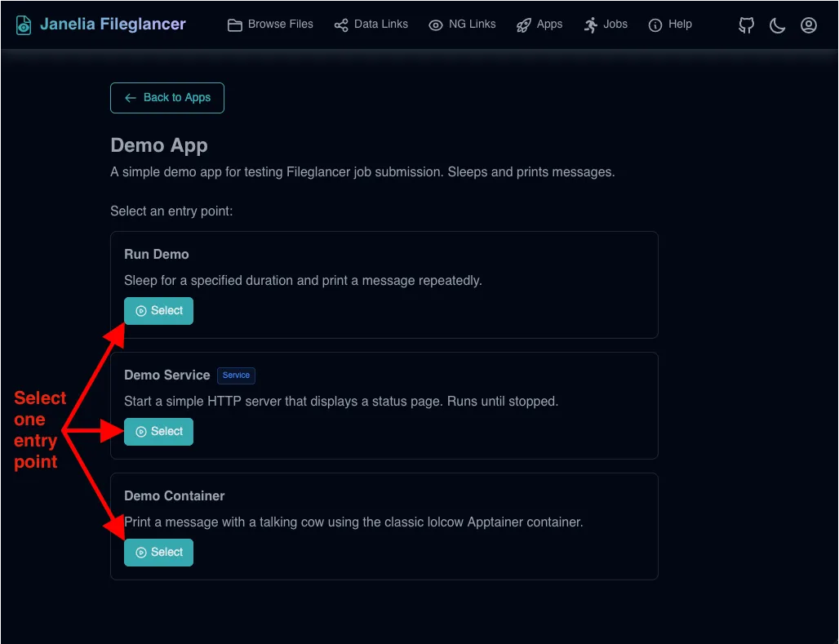Click the Demo Container card heading
This screenshot has width=839, height=644.
point(174,495)
